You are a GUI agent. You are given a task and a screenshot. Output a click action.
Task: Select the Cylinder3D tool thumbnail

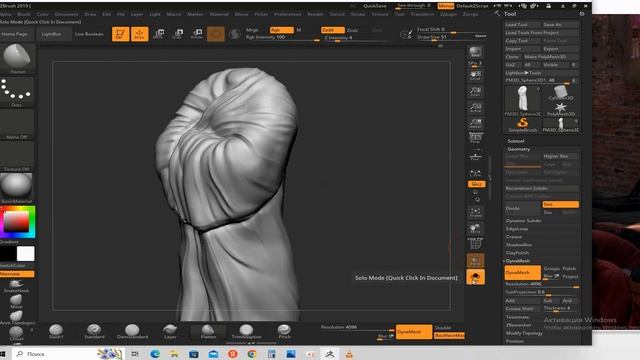(561, 93)
